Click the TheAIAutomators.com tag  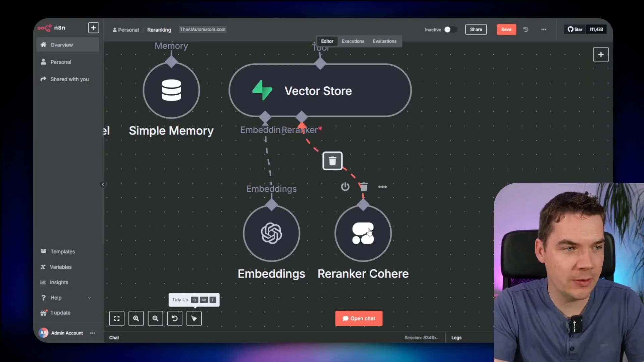click(203, 29)
